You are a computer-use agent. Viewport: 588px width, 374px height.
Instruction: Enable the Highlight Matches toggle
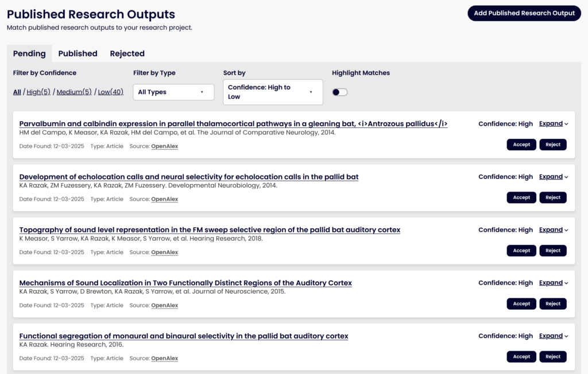pyautogui.click(x=339, y=92)
